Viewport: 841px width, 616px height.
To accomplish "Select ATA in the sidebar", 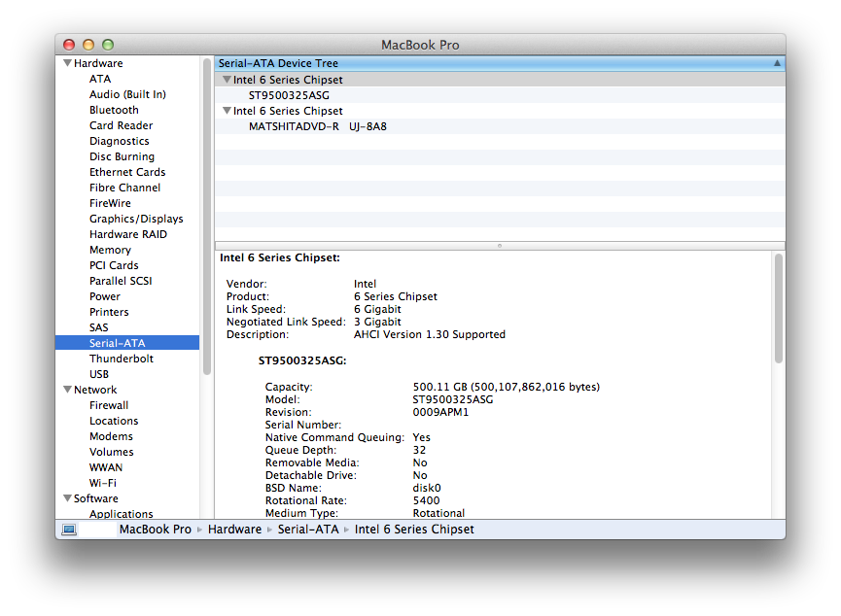I will pos(100,79).
